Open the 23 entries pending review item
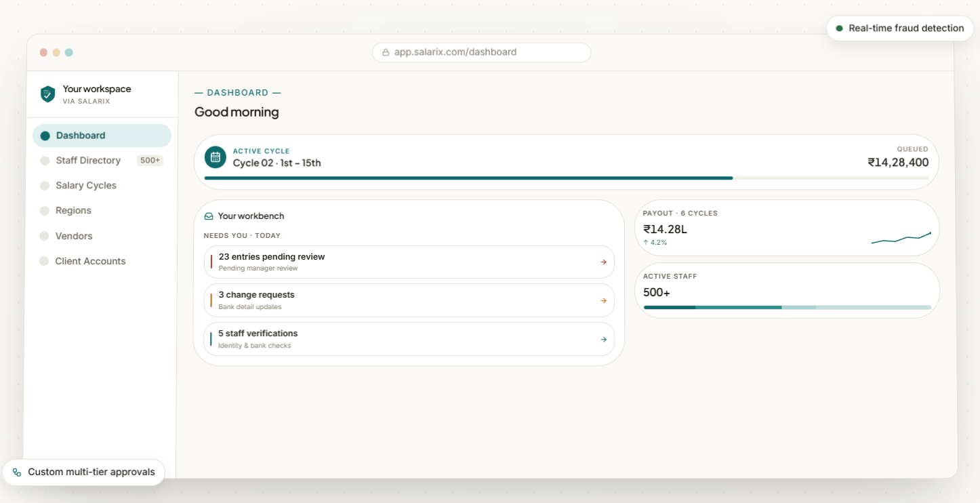This screenshot has height=503, width=980. point(409,262)
